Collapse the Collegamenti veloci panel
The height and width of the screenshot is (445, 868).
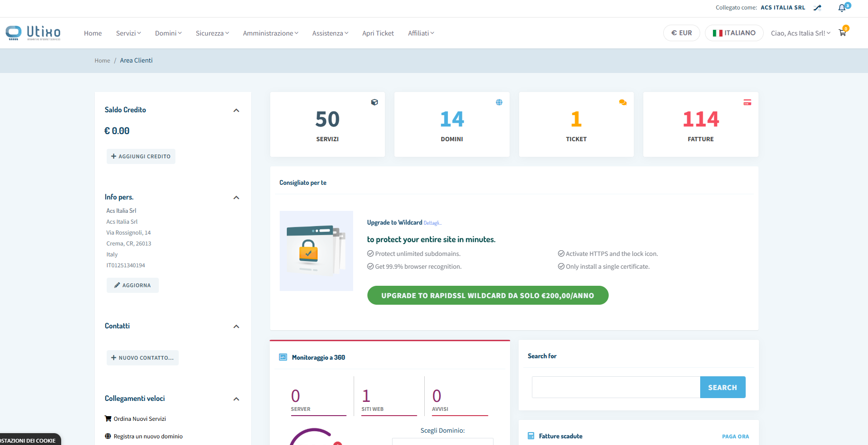pos(236,399)
